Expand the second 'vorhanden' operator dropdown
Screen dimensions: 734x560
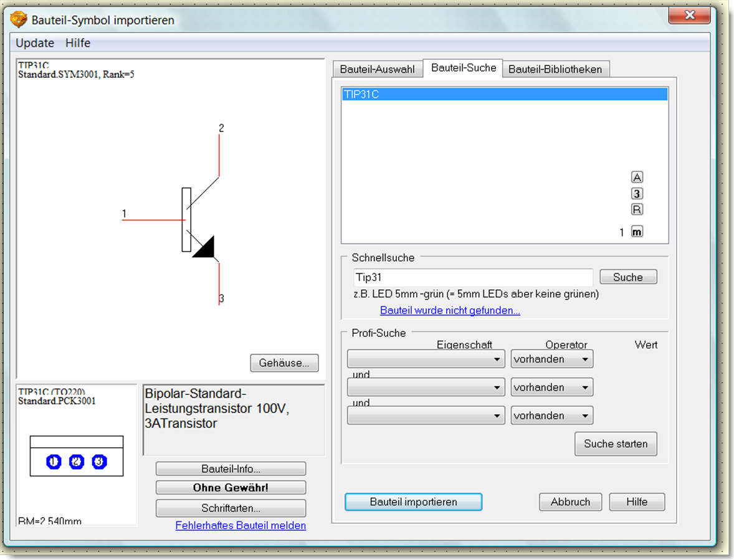551,387
